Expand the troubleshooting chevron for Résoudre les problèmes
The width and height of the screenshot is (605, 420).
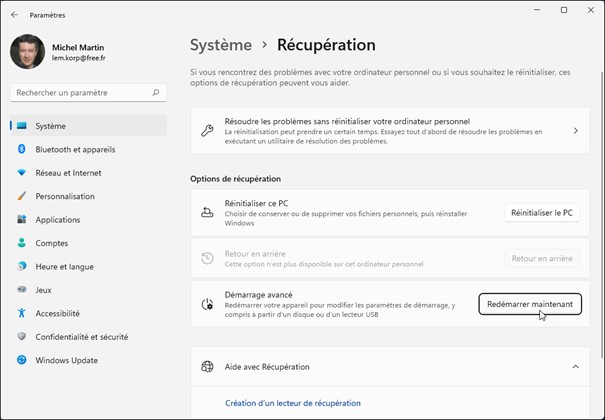pos(575,131)
